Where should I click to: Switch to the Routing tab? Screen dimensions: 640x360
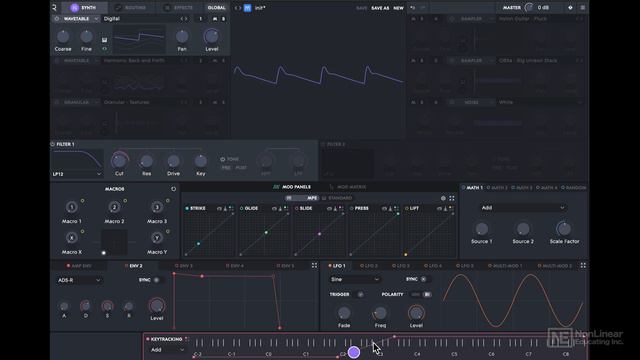[131, 7]
